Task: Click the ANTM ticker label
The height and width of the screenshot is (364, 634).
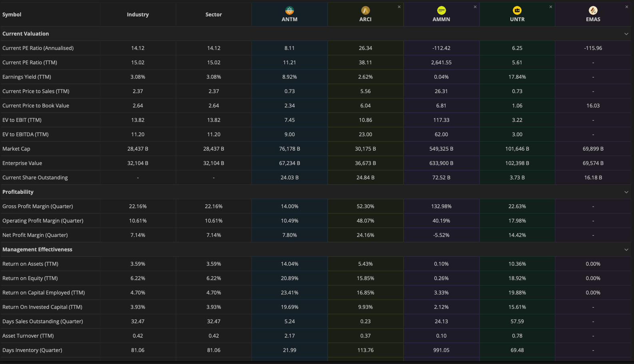Action: [289, 19]
